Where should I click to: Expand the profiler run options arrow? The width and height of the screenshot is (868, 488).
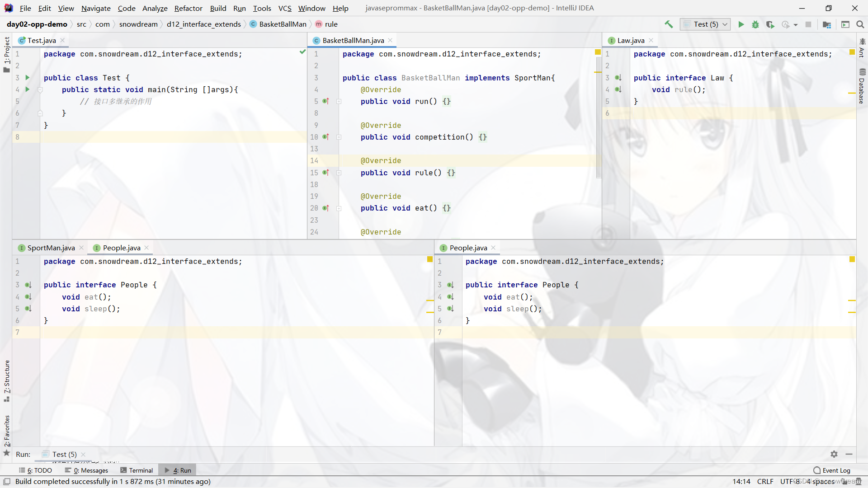point(796,25)
